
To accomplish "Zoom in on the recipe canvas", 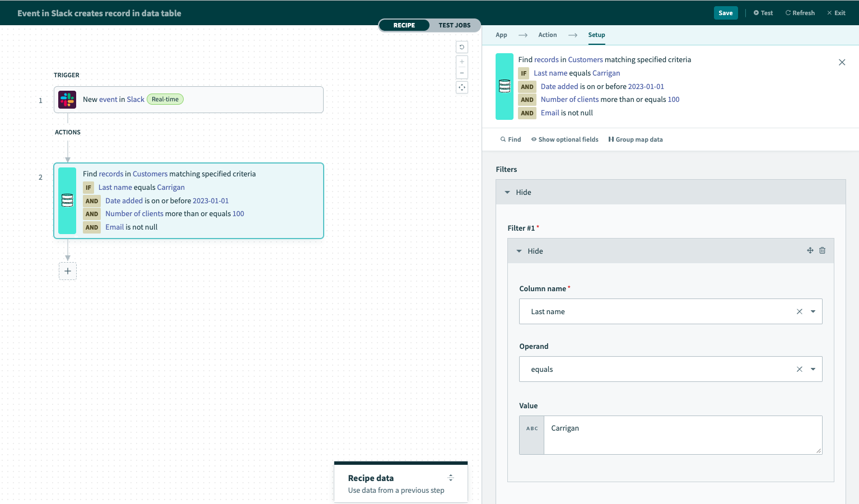I will coord(462,62).
